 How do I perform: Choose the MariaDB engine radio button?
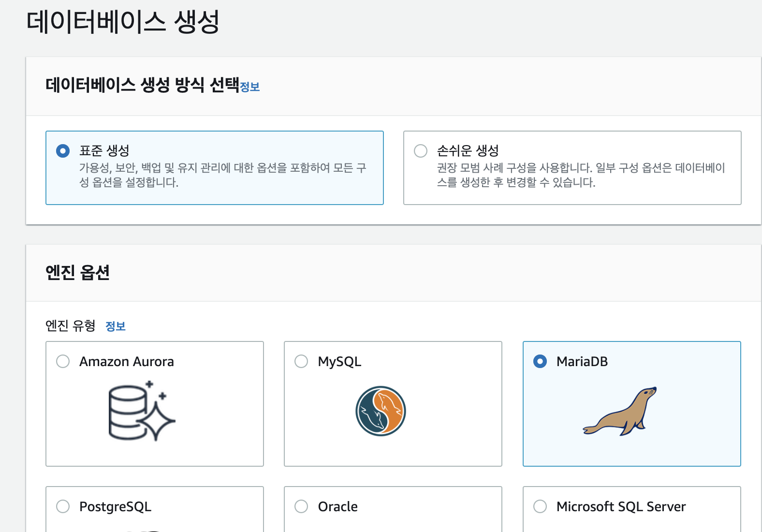tap(540, 361)
